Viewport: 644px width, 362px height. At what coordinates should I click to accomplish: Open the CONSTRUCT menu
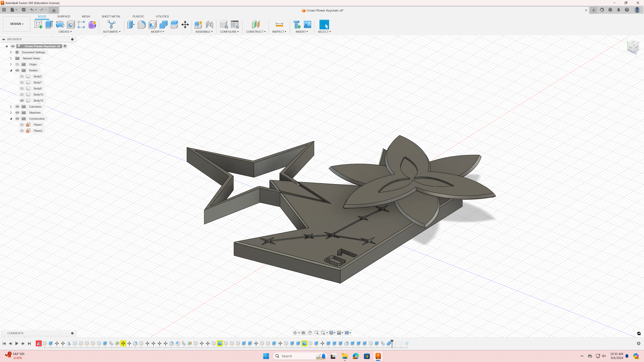coord(255,32)
